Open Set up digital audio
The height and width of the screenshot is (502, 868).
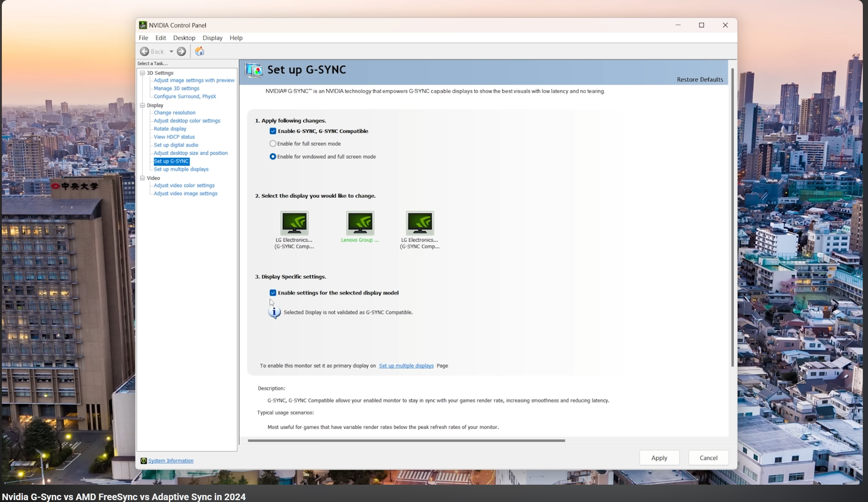176,145
